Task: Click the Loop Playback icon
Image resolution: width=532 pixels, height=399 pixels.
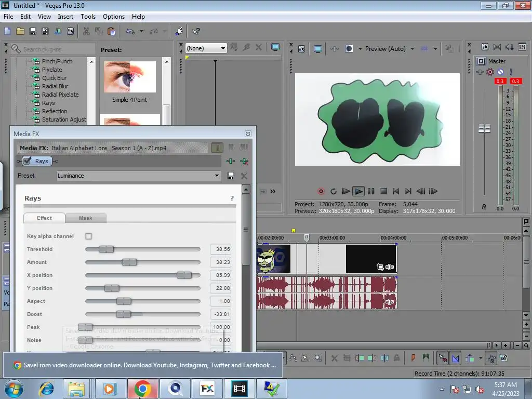Action: coord(334,191)
